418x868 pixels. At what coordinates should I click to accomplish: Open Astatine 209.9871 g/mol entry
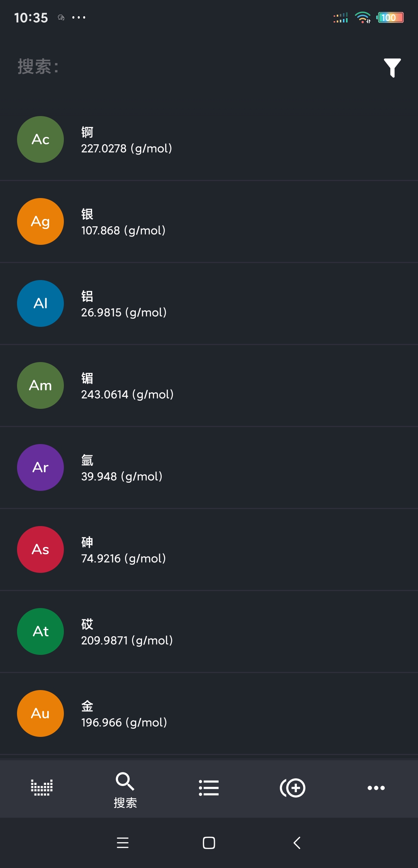point(209,632)
